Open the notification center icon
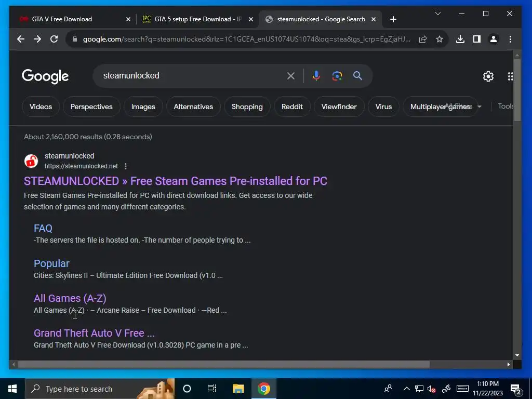Viewport: 532px width, 399px height. pos(516,390)
